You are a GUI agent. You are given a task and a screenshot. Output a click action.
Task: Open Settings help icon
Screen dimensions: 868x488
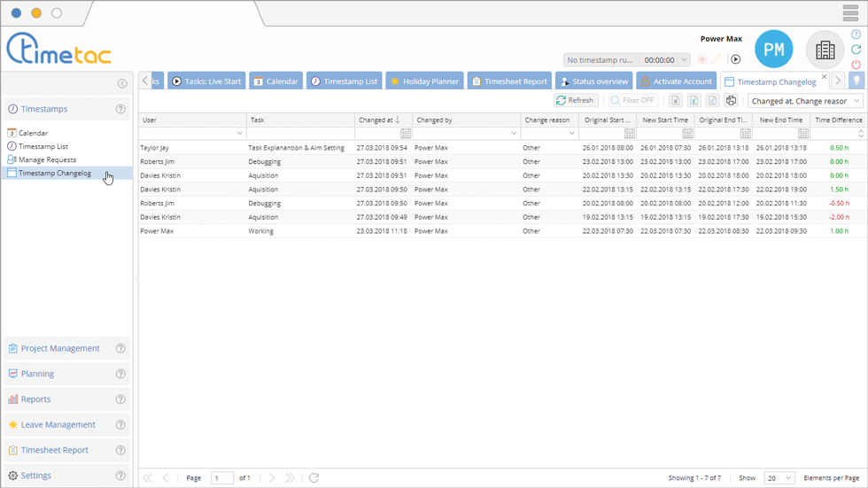tap(120, 476)
